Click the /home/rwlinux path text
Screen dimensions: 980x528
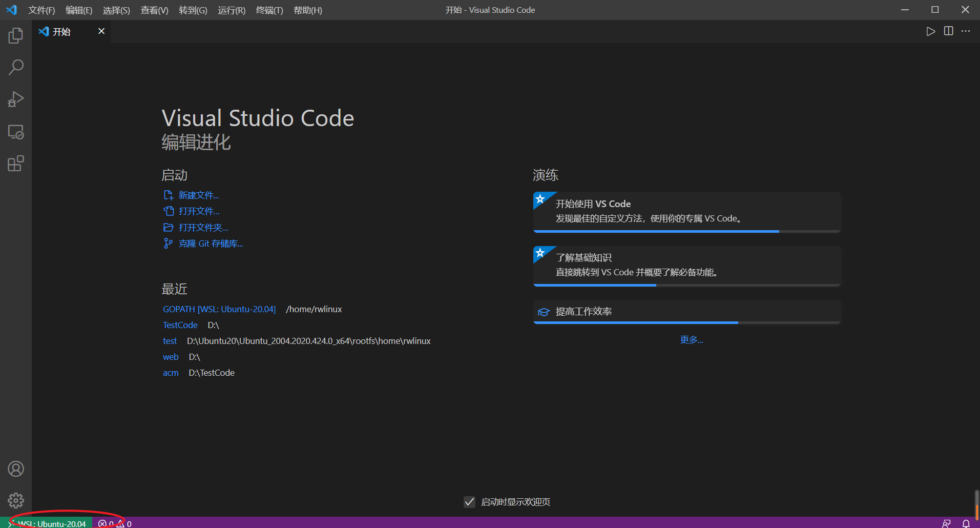tap(314, 309)
